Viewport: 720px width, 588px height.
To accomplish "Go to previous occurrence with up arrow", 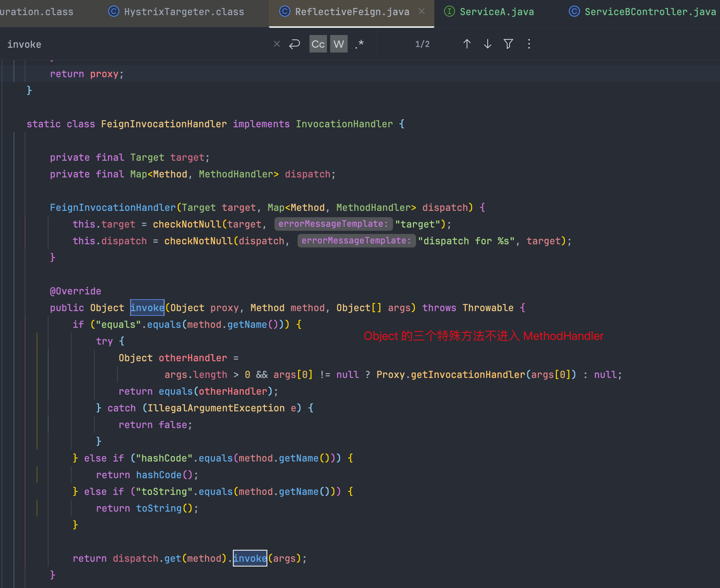I will point(467,44).
